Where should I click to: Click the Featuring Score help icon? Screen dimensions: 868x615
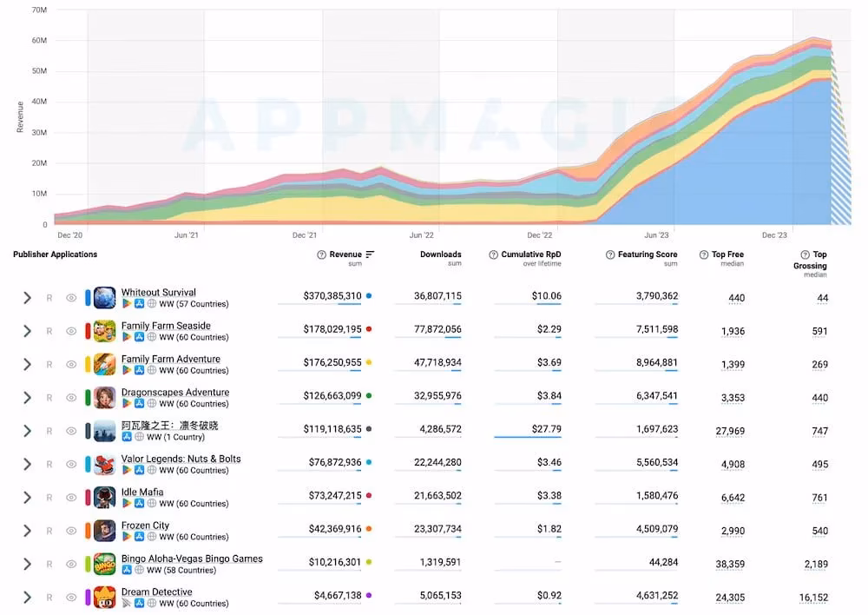[610, 255]
